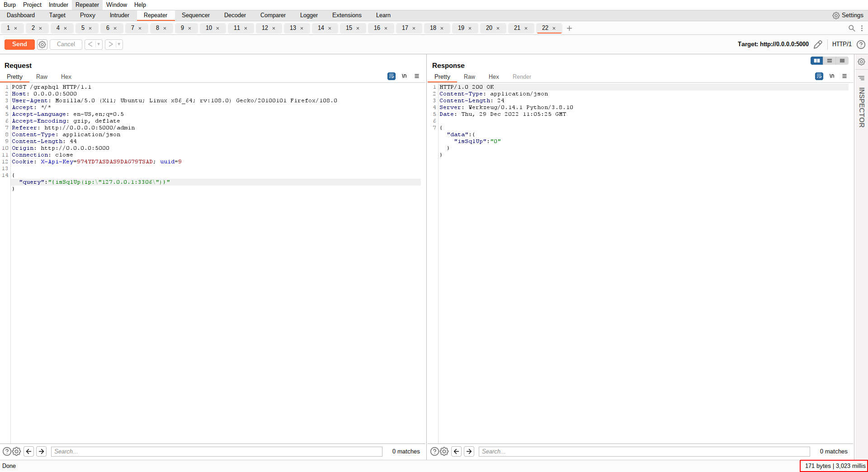Switch to the Decoder tab
868x472 pixels.
pos(235,15)
